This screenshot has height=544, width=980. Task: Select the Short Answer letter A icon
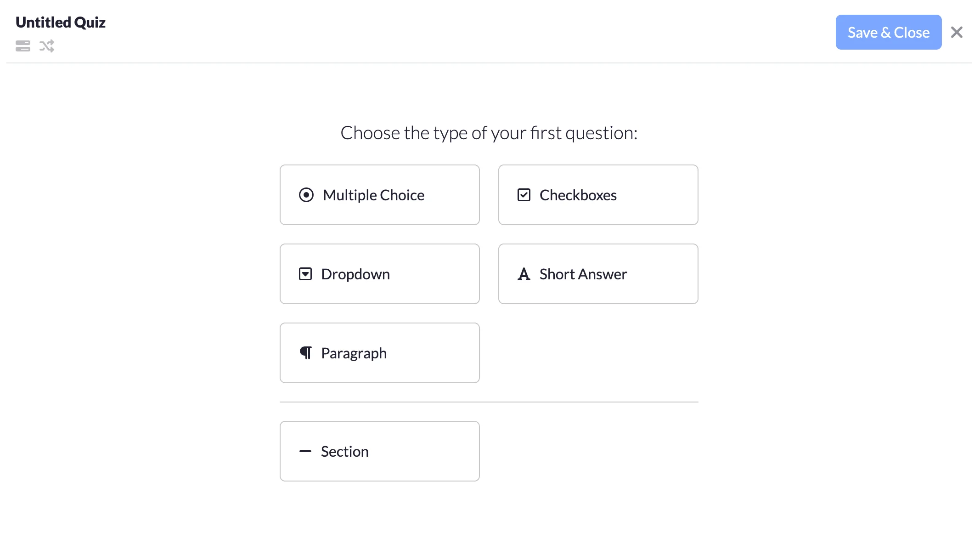point(524,274)
